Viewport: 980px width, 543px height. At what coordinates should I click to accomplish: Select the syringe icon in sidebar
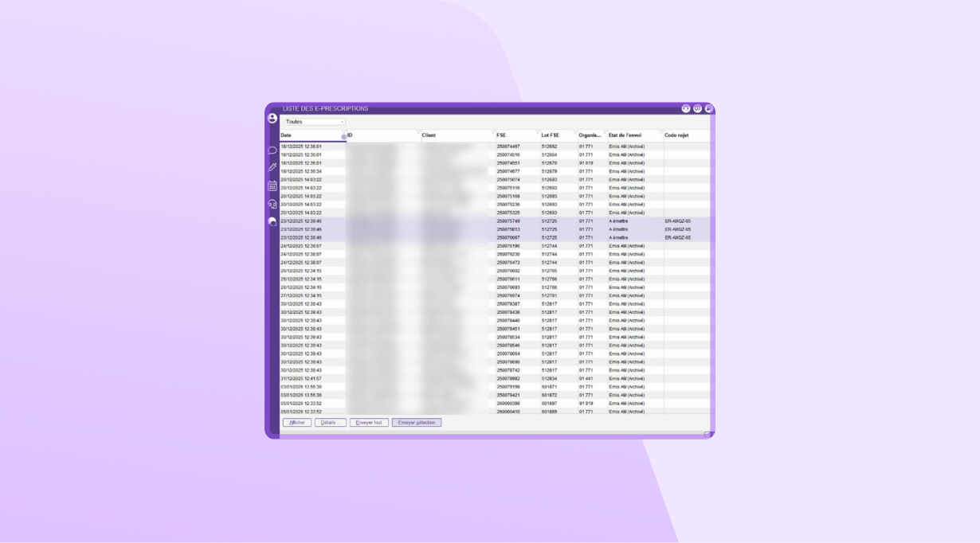click(272, 167)
